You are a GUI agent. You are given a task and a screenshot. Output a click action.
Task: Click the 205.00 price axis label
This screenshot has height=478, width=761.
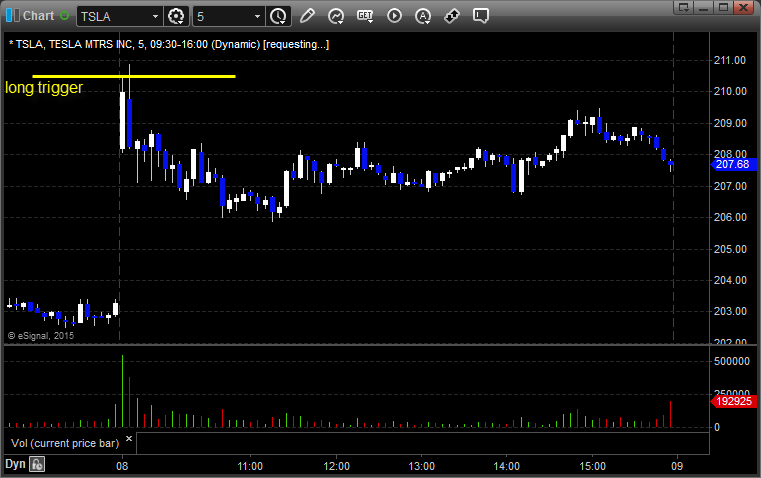point(729,249)
